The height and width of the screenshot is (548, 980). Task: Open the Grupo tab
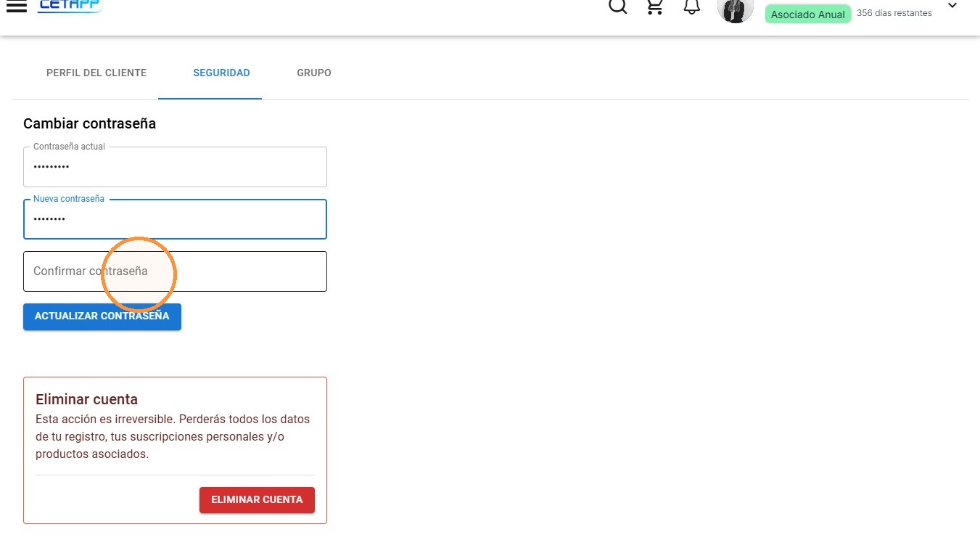[314, 73]
